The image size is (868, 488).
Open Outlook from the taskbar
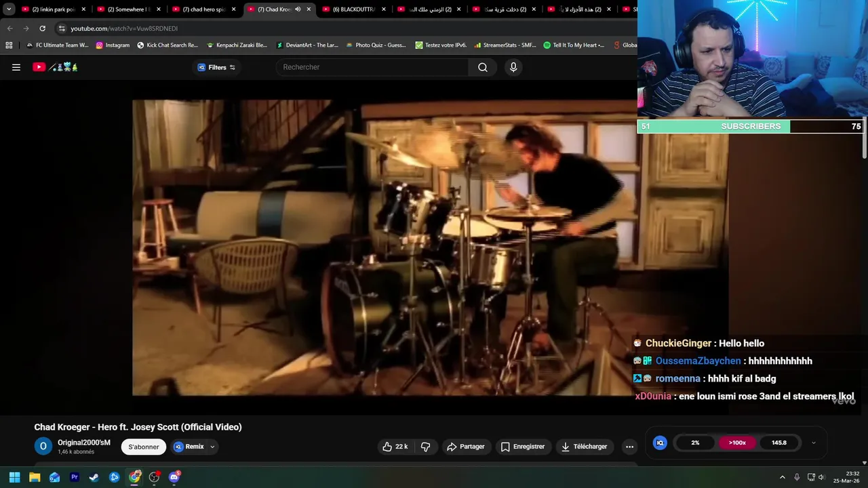coord(54,477)
